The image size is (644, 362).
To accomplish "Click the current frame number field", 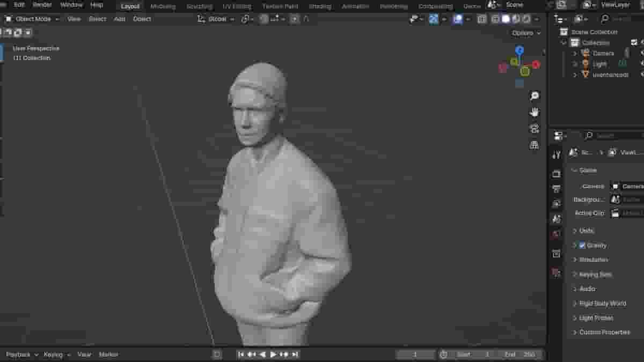I will [416, 354].
